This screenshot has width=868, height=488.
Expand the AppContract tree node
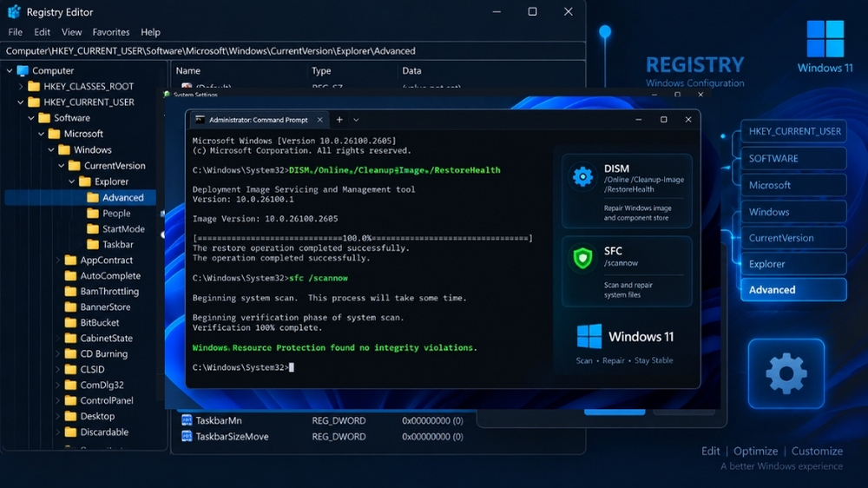tap(57, 260)
